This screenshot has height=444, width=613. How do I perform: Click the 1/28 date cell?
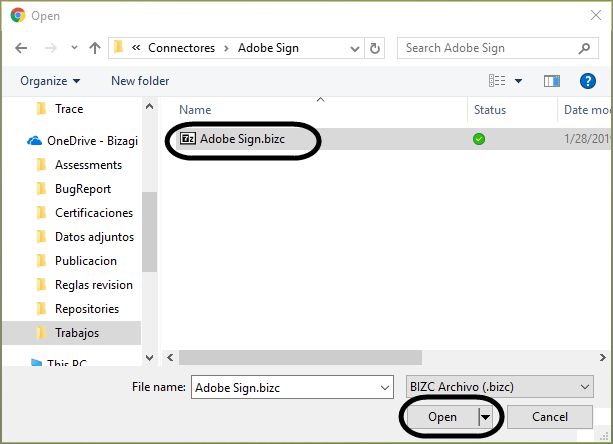tap(586, 139)
